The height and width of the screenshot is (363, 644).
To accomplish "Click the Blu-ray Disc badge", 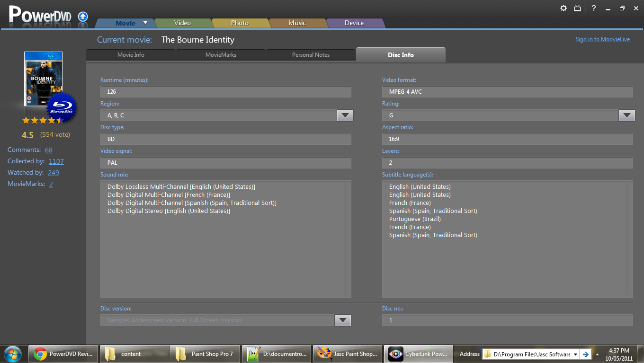I will click(62, 106).
